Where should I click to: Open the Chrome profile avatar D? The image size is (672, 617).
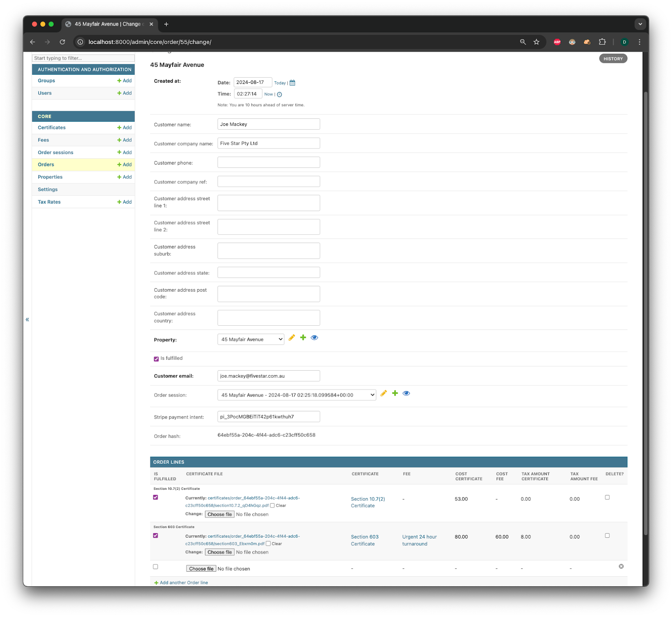(625, 42)
